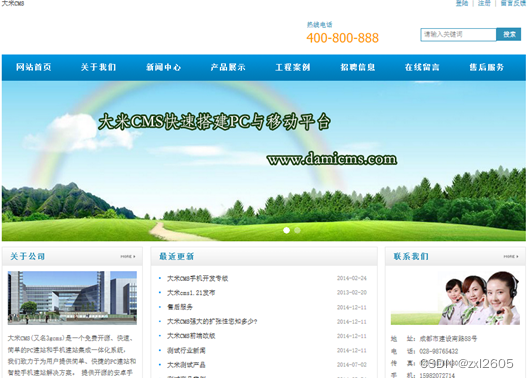Click the date 2014-02-24
This screenshot has height=378, width=529.
352,278
